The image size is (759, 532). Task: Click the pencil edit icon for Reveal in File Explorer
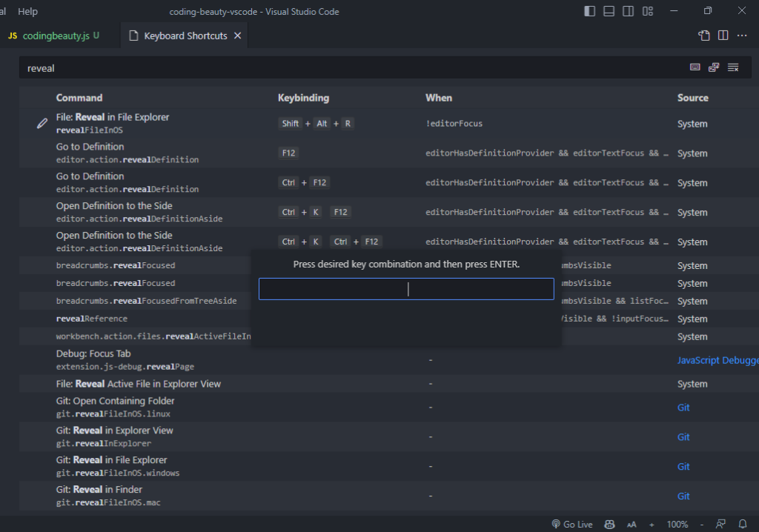pyautogui.click(x=42, y=124)
